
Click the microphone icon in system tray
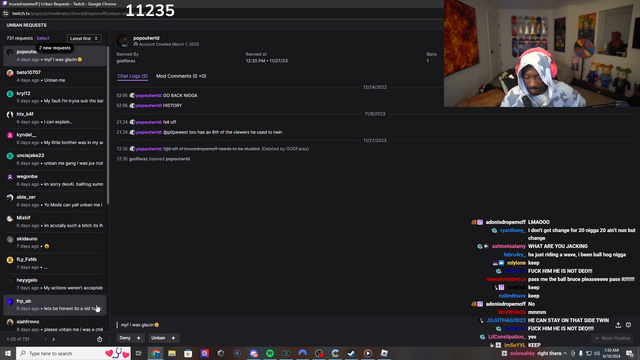coord(580,353)
